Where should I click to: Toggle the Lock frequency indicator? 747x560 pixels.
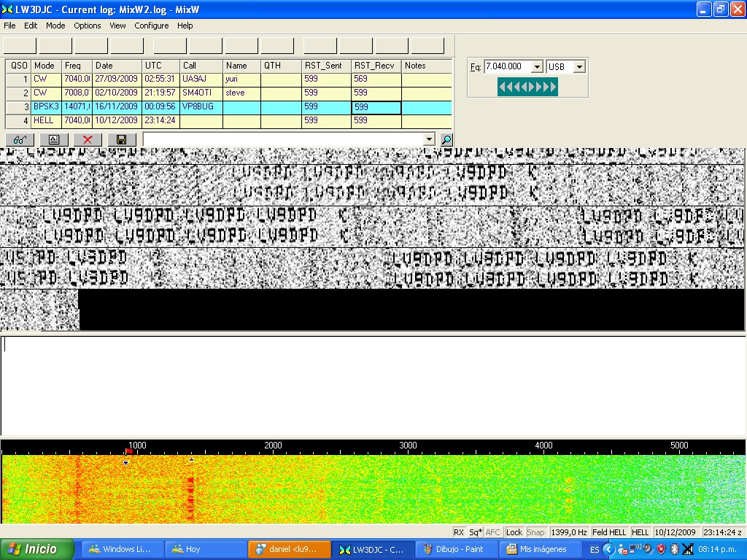514,532
